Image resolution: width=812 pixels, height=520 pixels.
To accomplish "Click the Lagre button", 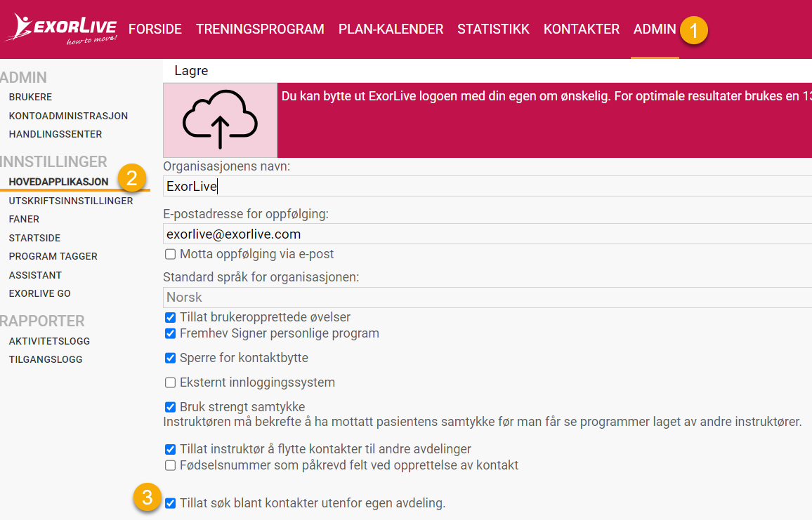I will pos(191,71).
